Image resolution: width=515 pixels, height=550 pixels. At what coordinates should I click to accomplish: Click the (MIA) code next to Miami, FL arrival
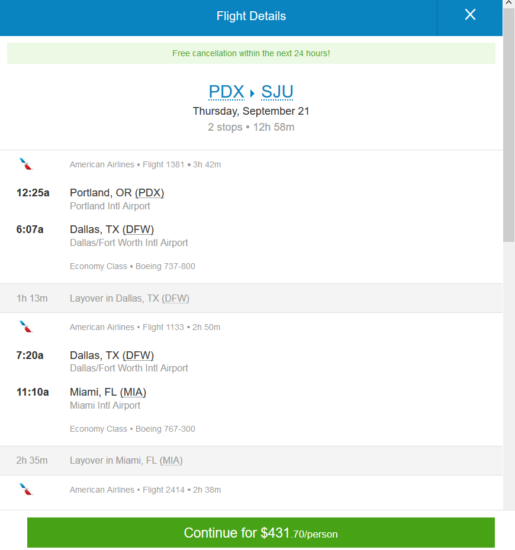pyautogui.click(x=133, y=392)
